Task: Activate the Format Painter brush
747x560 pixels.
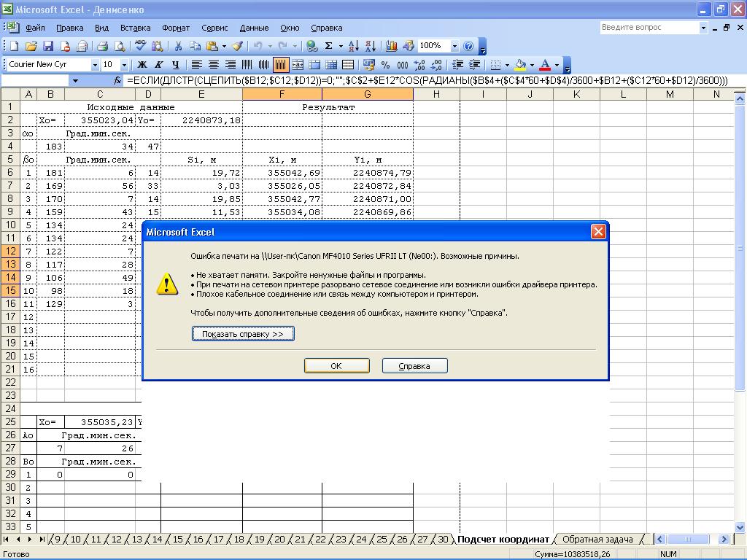Action: pos(237,46)
